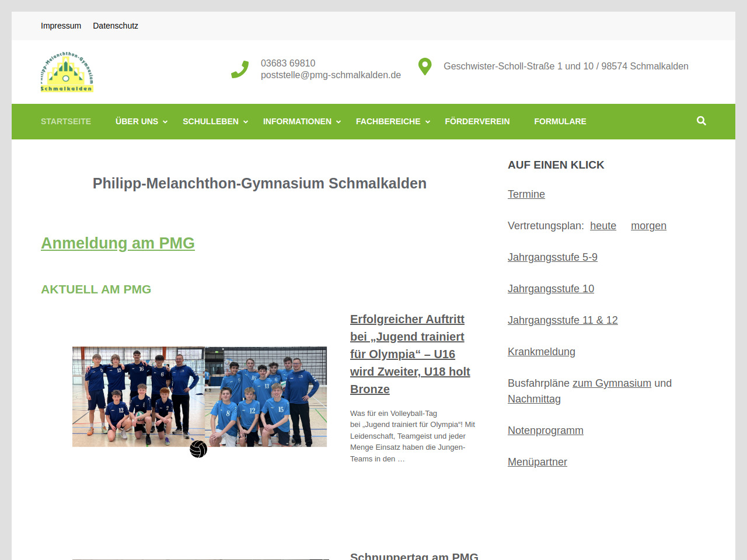Read the Jugend trainiert für Olympia article
This screenshot has height=560, width=747.
pos(410,354)
